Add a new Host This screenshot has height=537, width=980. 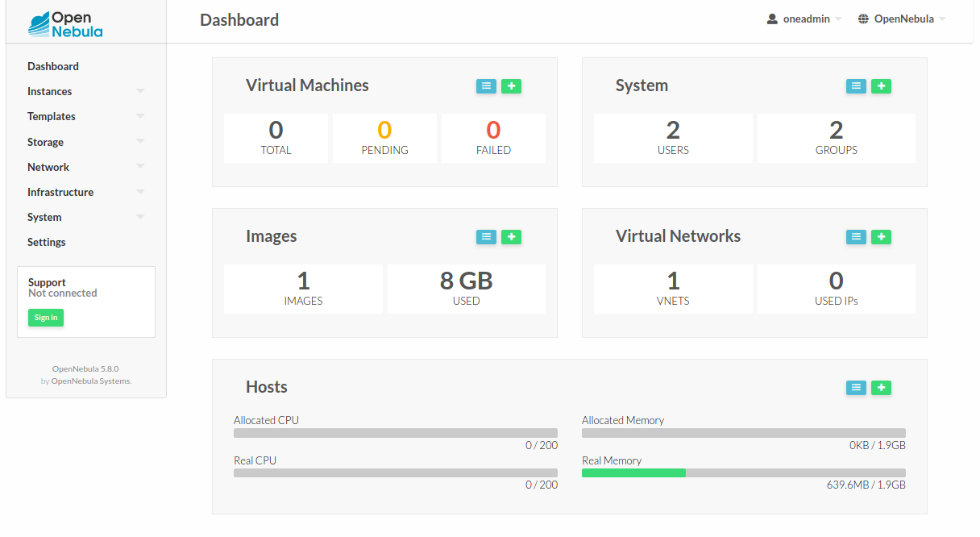[881, 388]
